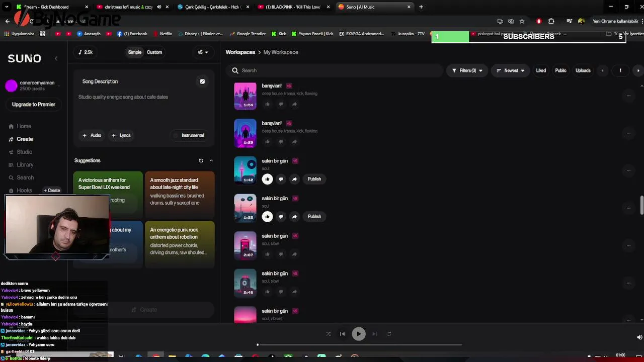
Task: Collapse the Suggestions section
Action: point(211,161)
